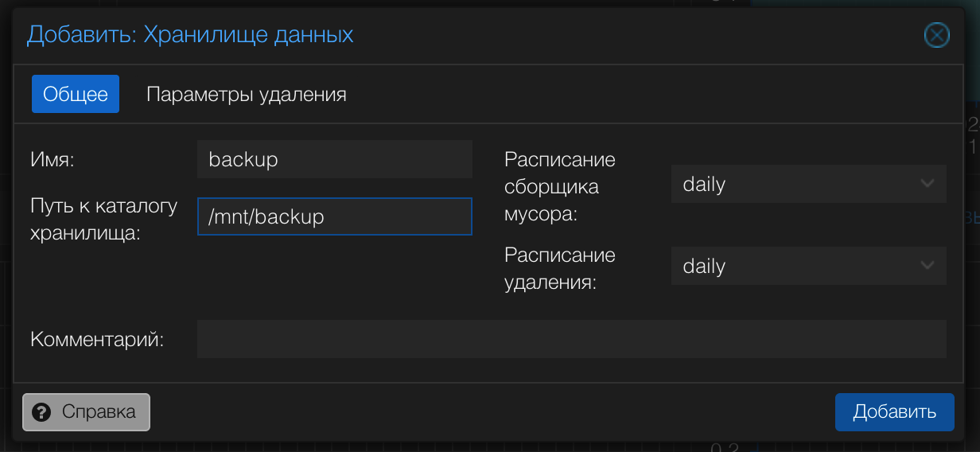Expand the Расписание сборщика мусора dropdown arrow
Viewport: 980px width, 452px height.
[927, 184]
